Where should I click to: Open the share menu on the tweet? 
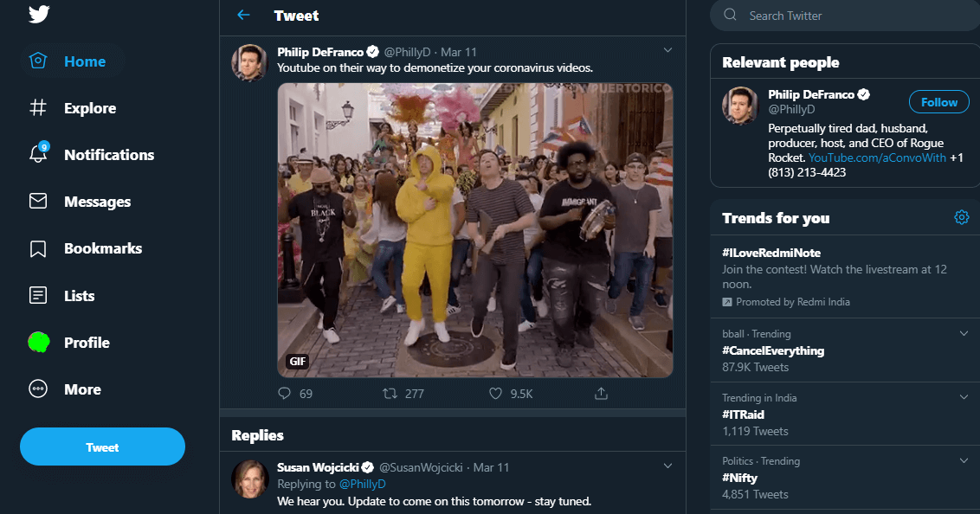(601, 393)
